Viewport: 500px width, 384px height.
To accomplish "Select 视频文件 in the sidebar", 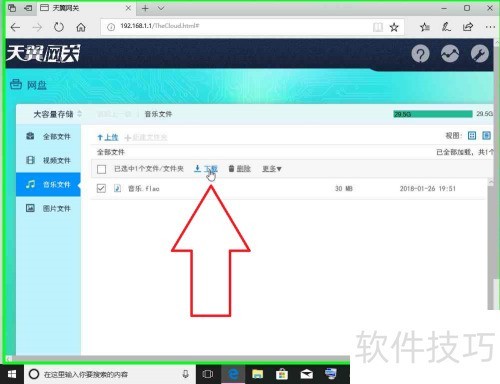I will [48, 160].
